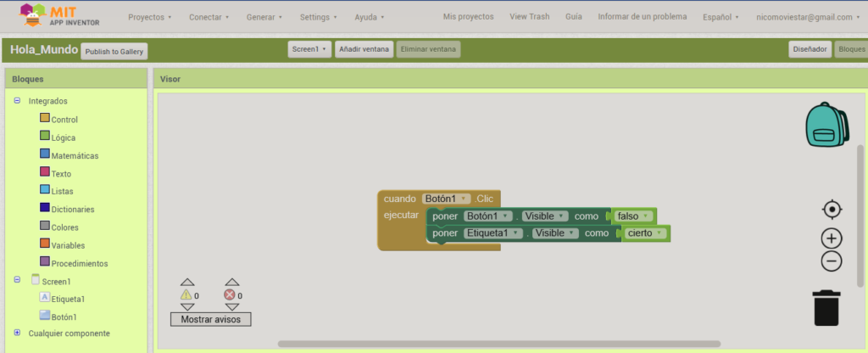Open Etiqueta1 dropdown in poner block
The height and width of the screenshot is (353, 868).
(493, 233)
